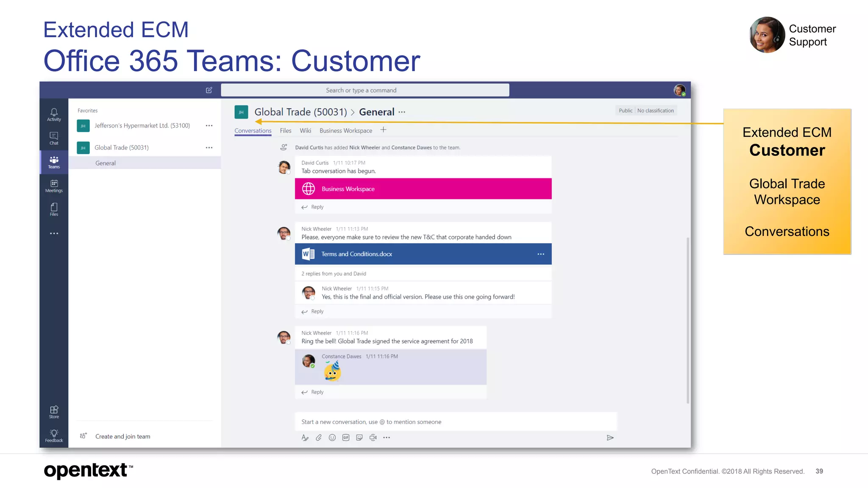Click the No classification label
The width and height of the screenshot is (868, 488).
click(x=655, y=111)
